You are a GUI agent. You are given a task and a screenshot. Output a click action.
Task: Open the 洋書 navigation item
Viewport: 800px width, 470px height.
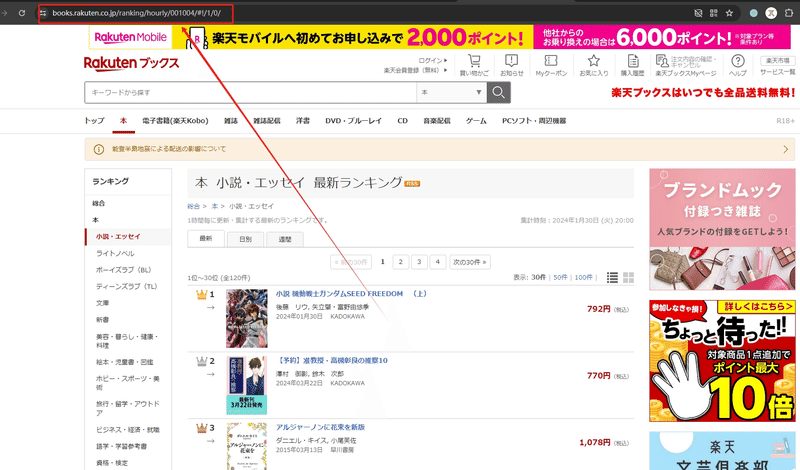(x=303, y=121)
